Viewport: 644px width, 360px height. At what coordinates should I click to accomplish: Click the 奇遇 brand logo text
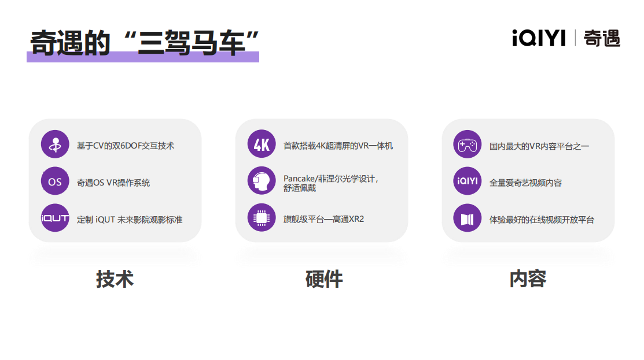tap(602, 38)
